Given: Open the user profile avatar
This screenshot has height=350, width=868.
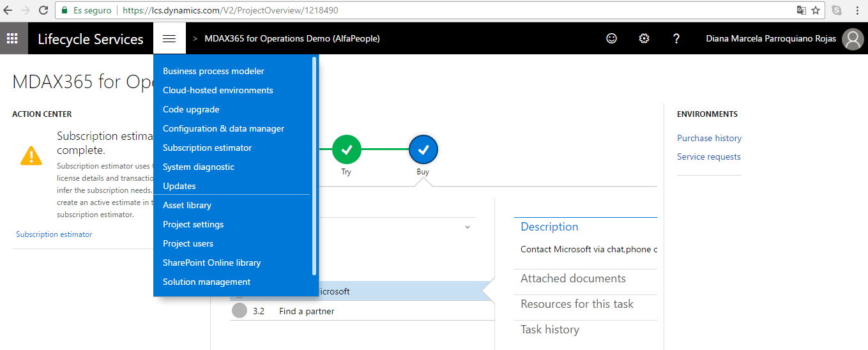Looking at the screenshot, I should 853,39.
